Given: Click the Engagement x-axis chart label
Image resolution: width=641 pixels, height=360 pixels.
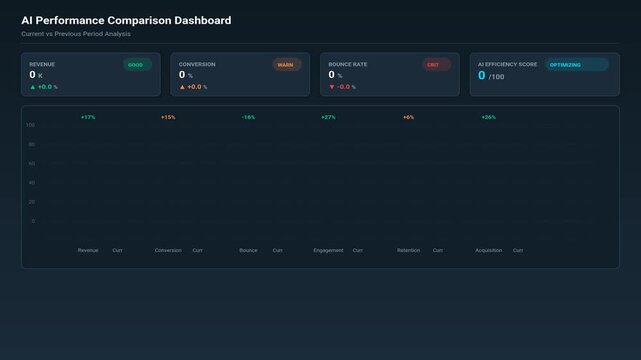Looking at the screenshot, I should 328,250.
